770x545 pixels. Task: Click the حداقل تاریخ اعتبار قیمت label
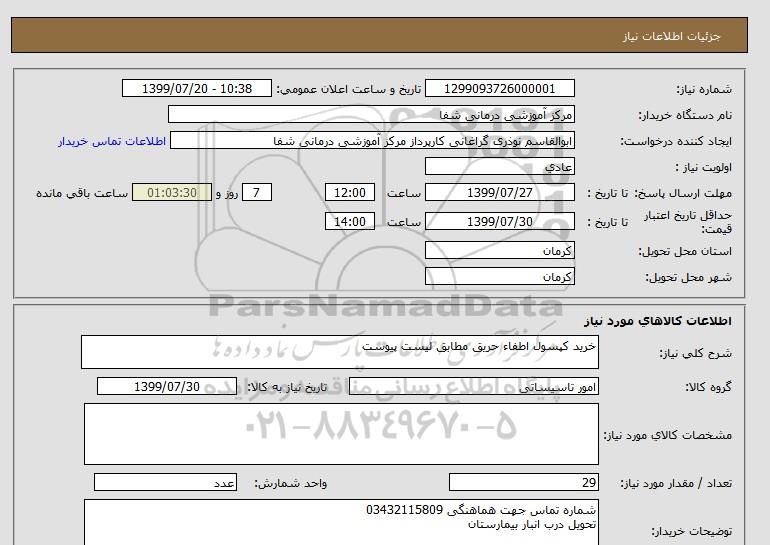click(688, 222)
